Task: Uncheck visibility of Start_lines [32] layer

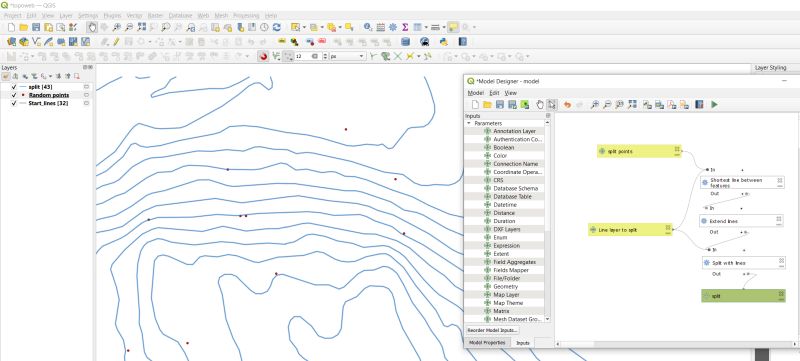Action: coord(14,104)
